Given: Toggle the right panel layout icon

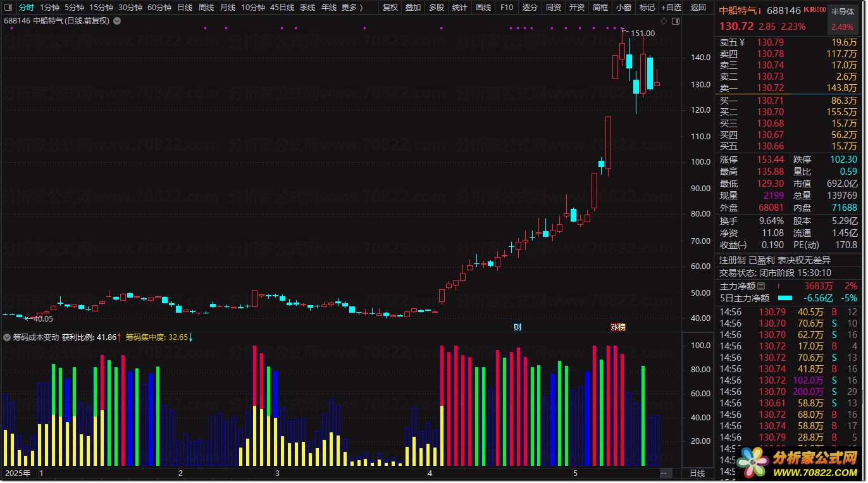Looking at the screenshot, I should 676,21.
